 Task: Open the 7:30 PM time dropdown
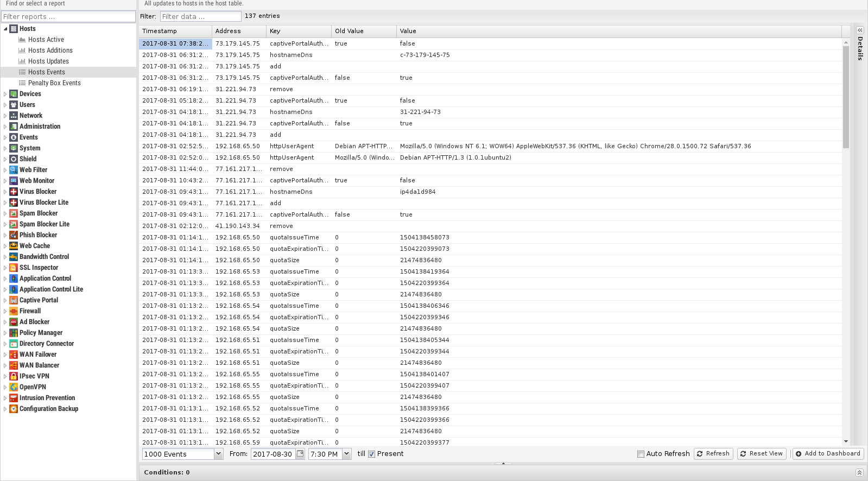[347, 454]
